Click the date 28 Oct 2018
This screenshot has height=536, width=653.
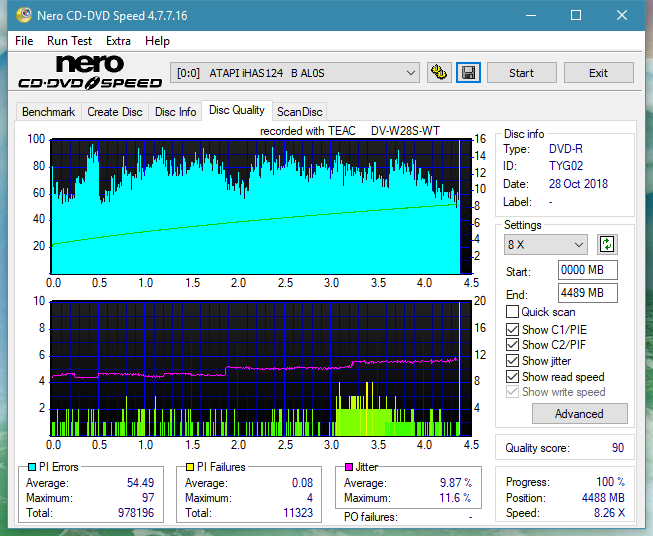(578, 184)
